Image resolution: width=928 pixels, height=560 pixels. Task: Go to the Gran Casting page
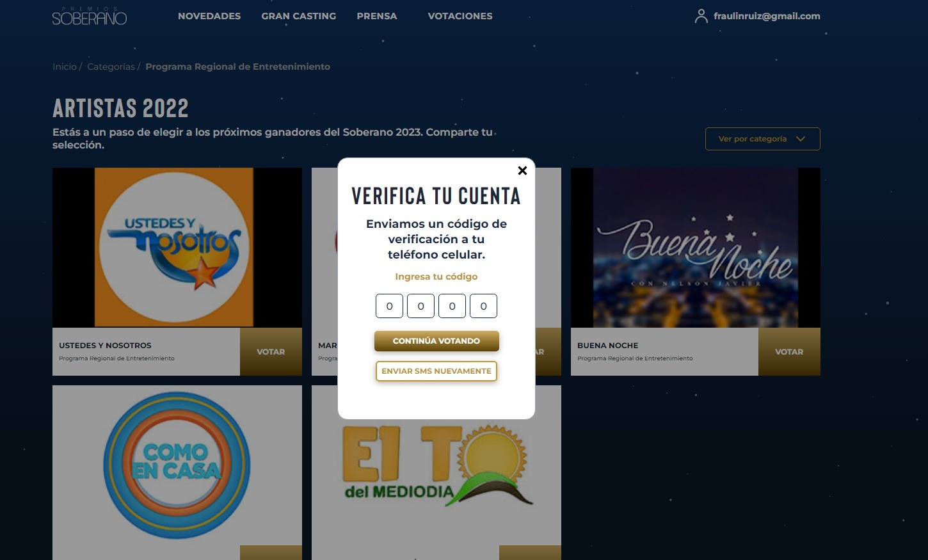(x=298, y=16)
